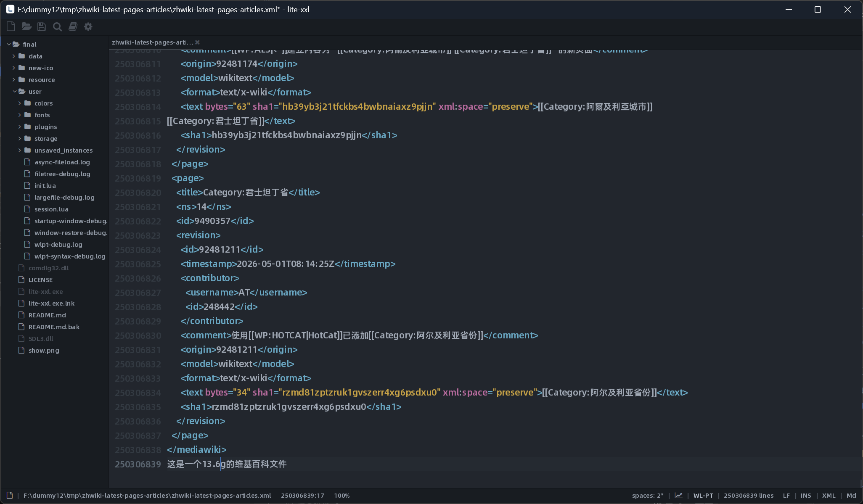Save the document with floppy disk icon
This screenshot has width=863, height=504.
coord(42,26)
